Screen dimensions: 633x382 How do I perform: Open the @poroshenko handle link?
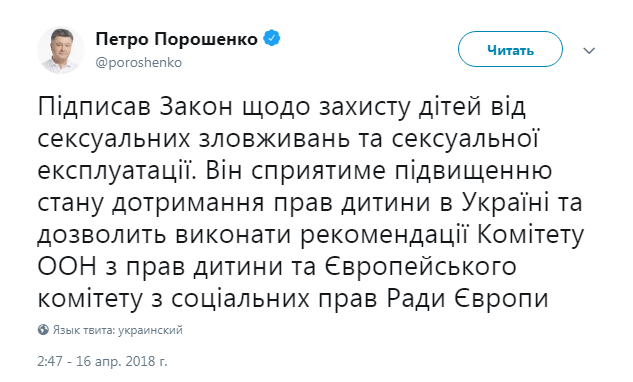(138, 63)
